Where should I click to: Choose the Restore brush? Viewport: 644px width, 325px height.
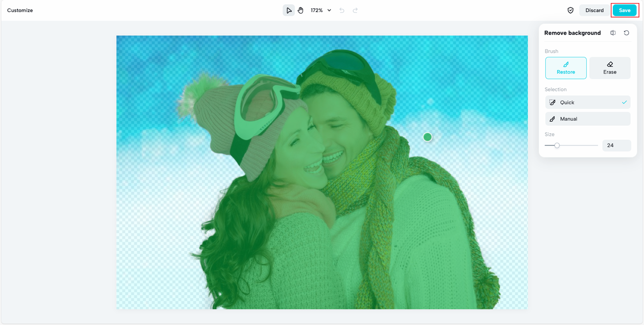[566, 68]
